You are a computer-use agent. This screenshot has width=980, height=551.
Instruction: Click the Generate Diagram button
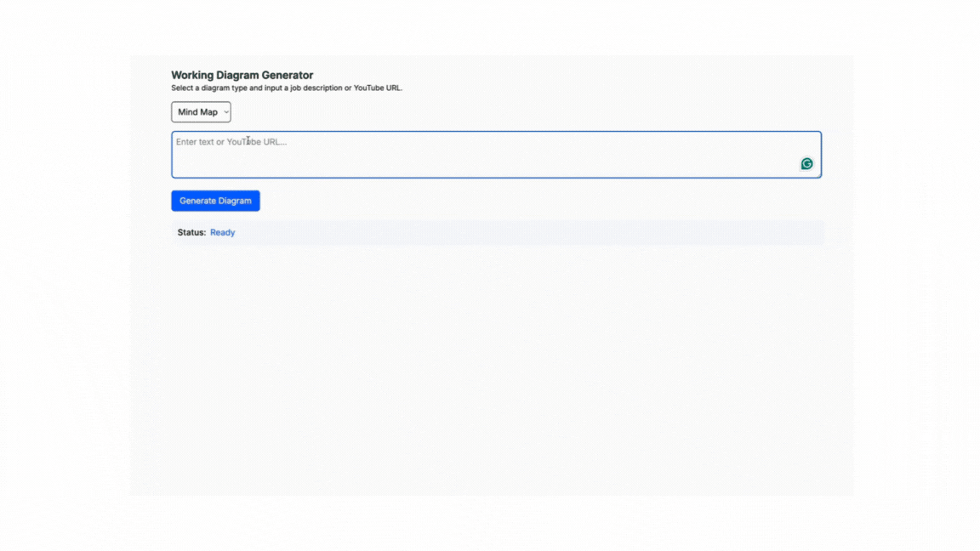[x=215, y=200]
